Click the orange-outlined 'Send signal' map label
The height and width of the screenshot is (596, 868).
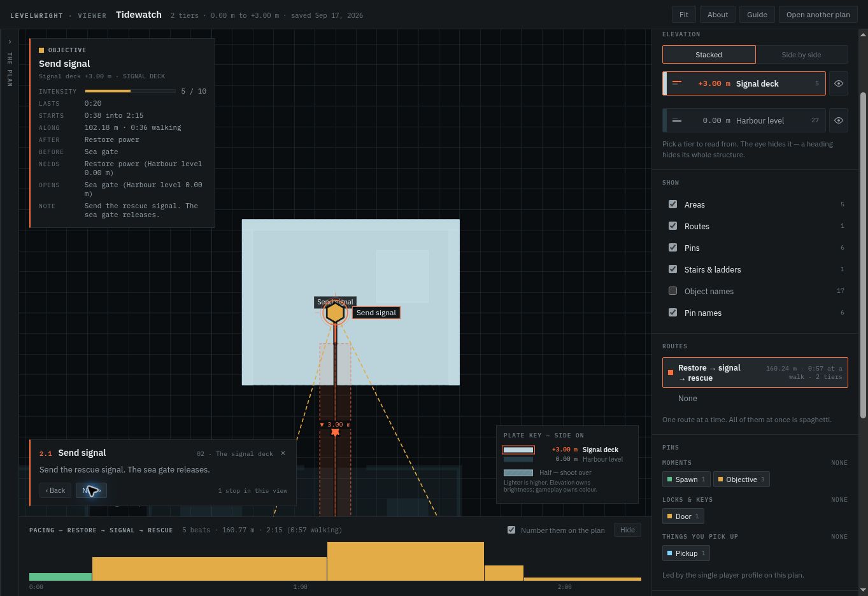pos(376,313)
